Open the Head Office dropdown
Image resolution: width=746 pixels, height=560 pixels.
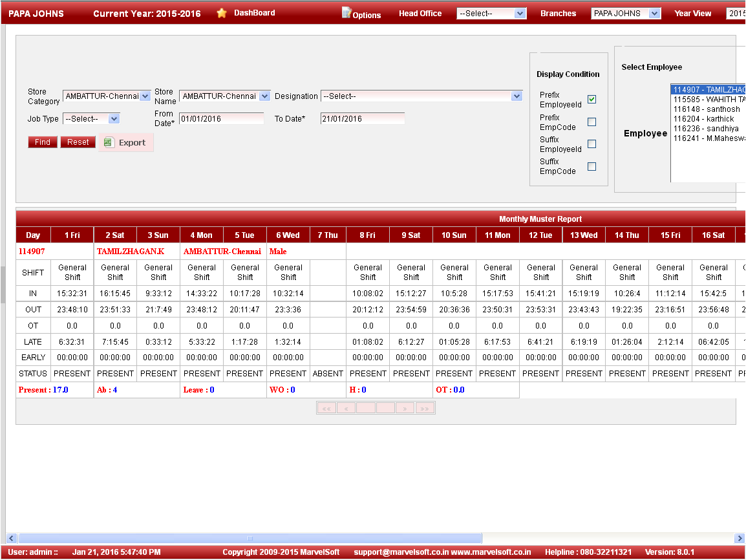[x=491, y=14]
